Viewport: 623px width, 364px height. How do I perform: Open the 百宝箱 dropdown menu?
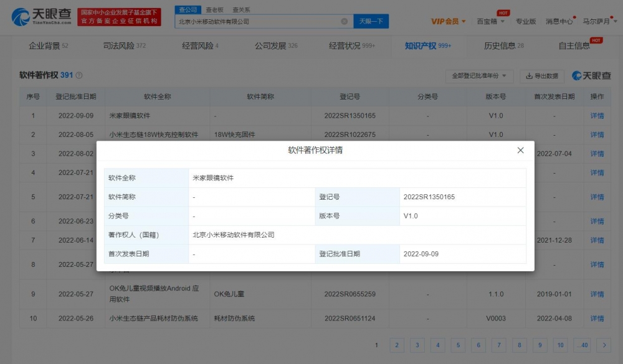coord(490,21)
